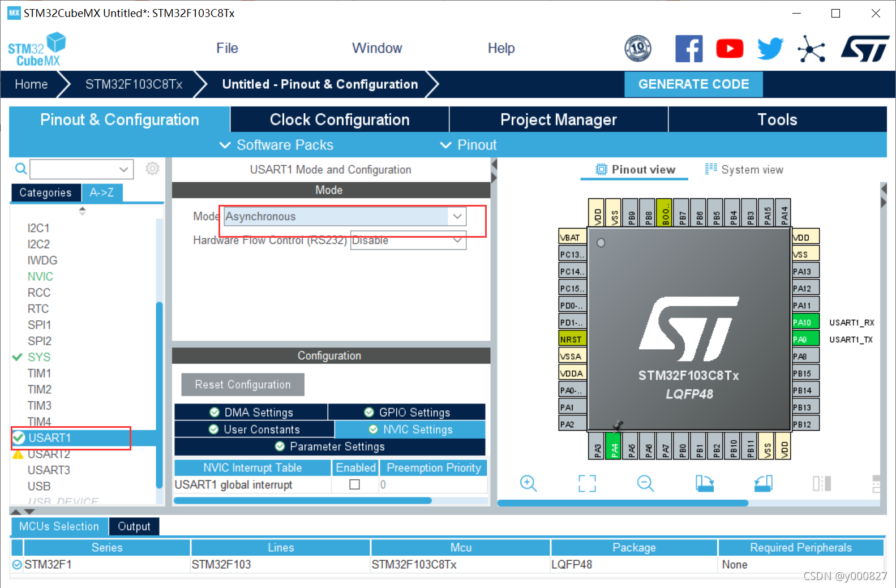Select the NRST pin on chip
The width and height of the screenshot is (896, 588).
coord(572,340)
